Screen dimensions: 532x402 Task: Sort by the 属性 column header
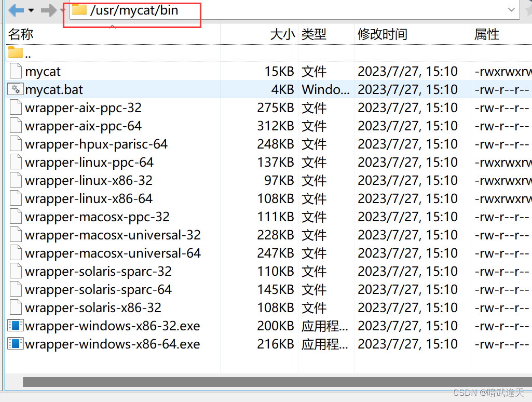pyautogui.click(x=502, y=34)
